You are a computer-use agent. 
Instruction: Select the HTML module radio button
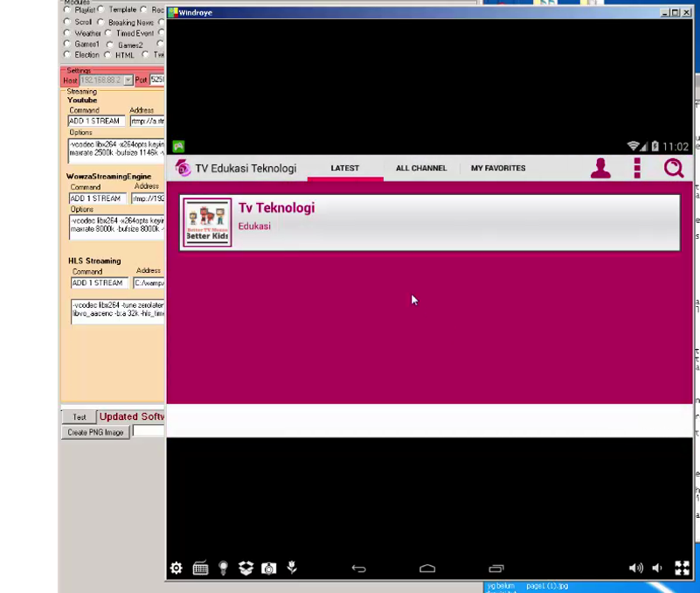(107, 55)
